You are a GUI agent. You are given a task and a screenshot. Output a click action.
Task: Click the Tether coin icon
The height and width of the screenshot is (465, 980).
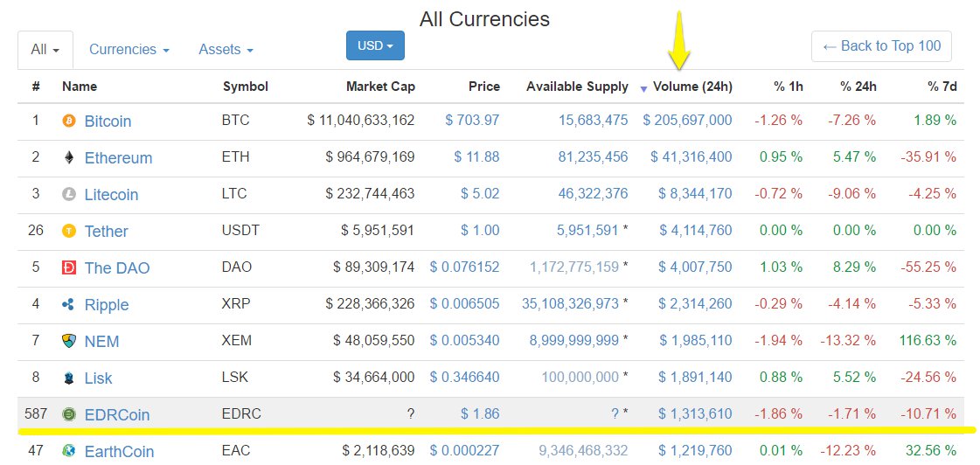pyautogui.click(x=69, y=232)
